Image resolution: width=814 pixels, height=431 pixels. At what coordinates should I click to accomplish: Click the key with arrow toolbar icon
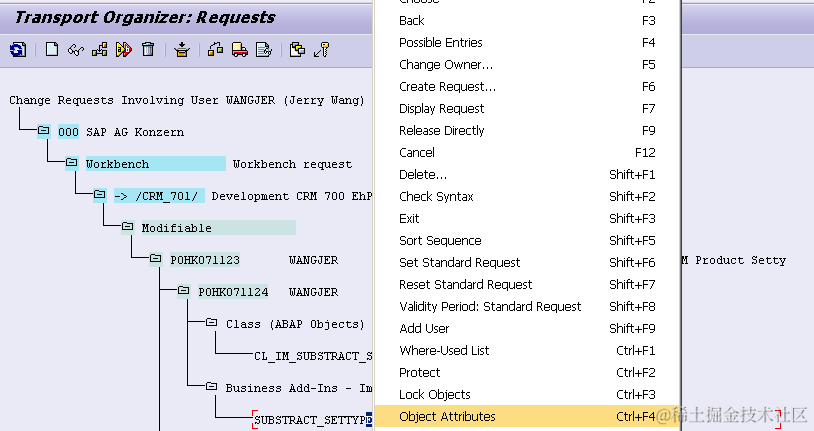click(321, 50)
